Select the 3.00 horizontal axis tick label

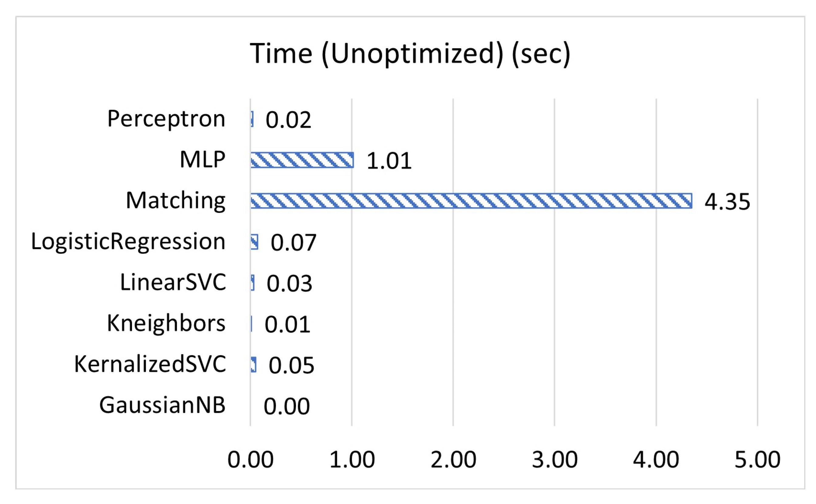tap(554, 460)
